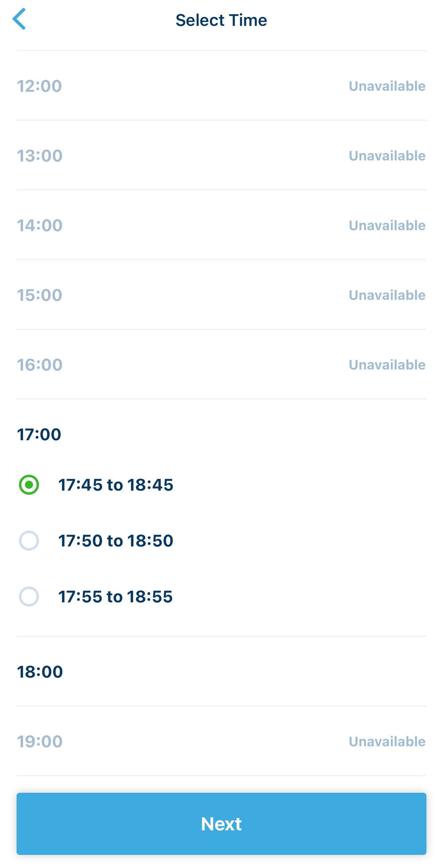Image resolution: width=443 pixels, height=868 pixels.
Task: Tap the 13:00 time row
Action: (221, 156)
